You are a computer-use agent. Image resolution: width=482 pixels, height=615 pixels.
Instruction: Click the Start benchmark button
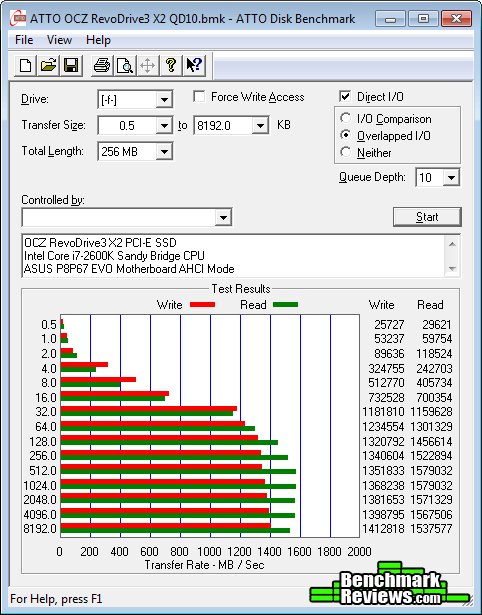427,217
